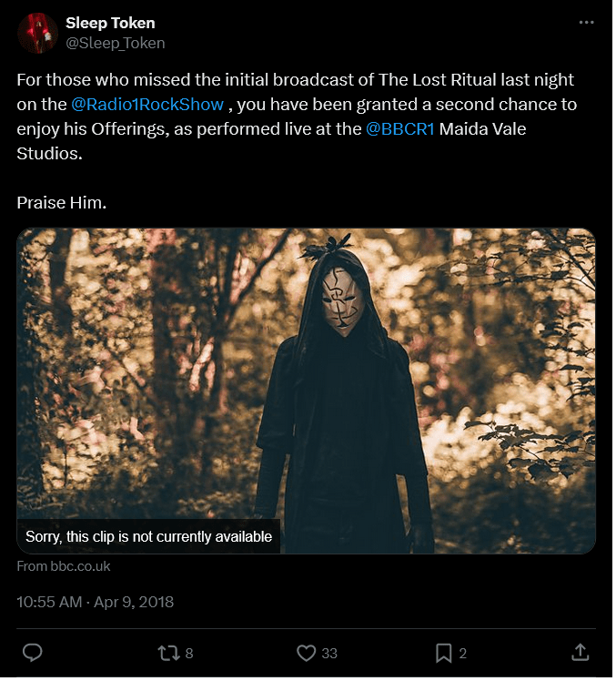Click the 'Praise Him.' text line
This screenshot has height=681, width=616.
pyautogui.click(x=62, y=201)
